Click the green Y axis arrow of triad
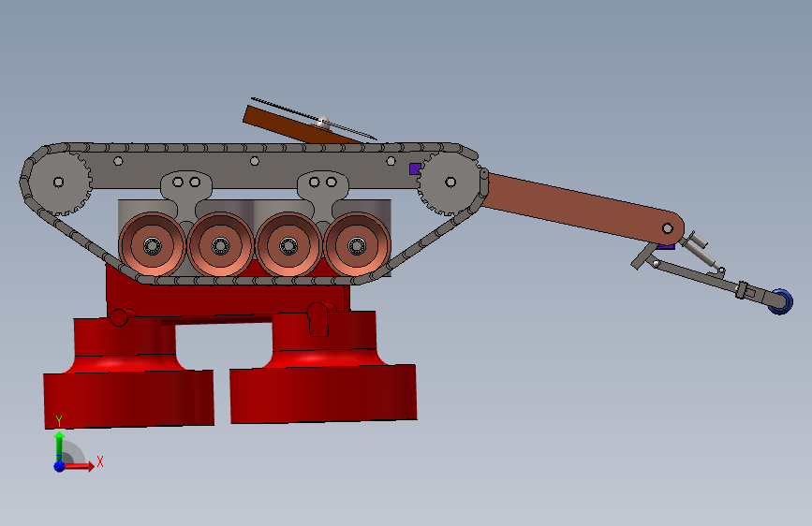 click(x=59, y=446)
